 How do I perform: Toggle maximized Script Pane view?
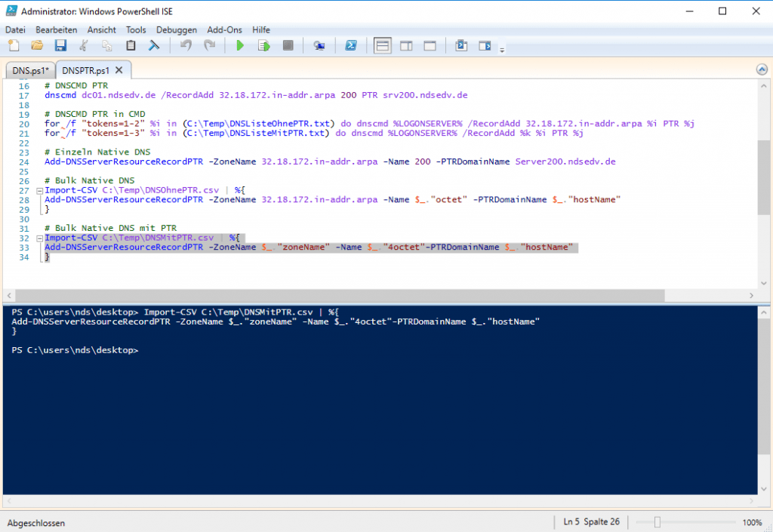[x=431, y=45]
